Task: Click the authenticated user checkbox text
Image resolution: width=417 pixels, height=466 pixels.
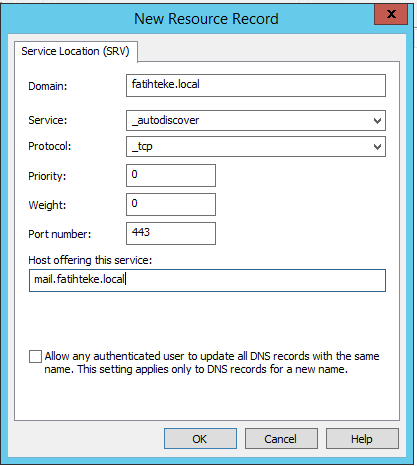Action: [x=212, y=363]
